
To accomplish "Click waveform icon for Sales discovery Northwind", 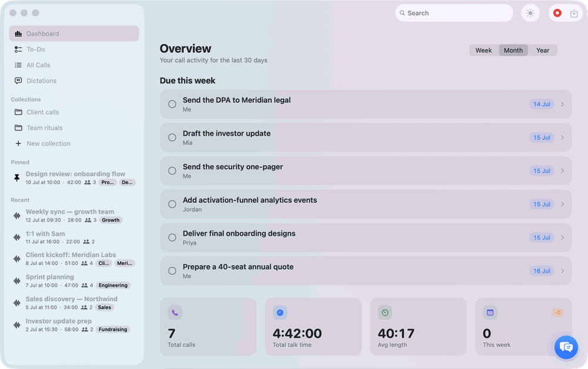I will pyautogui.click(x=17, y=303).
